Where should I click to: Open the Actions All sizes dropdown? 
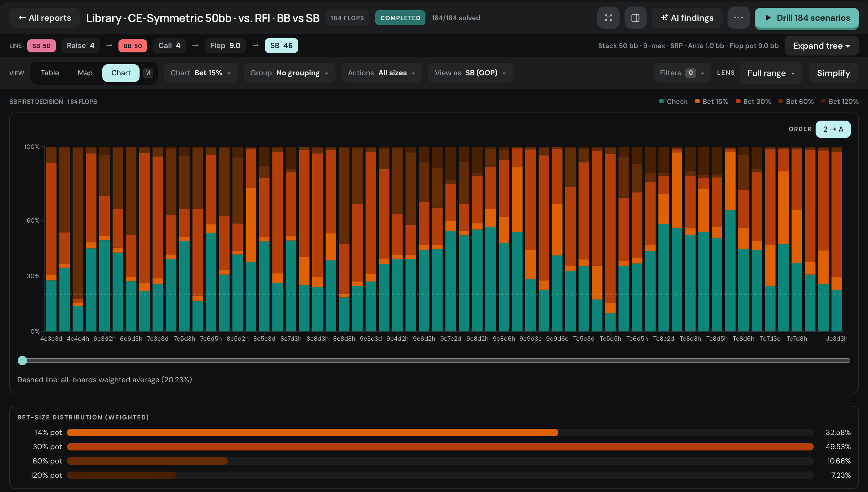coord(382,73)
